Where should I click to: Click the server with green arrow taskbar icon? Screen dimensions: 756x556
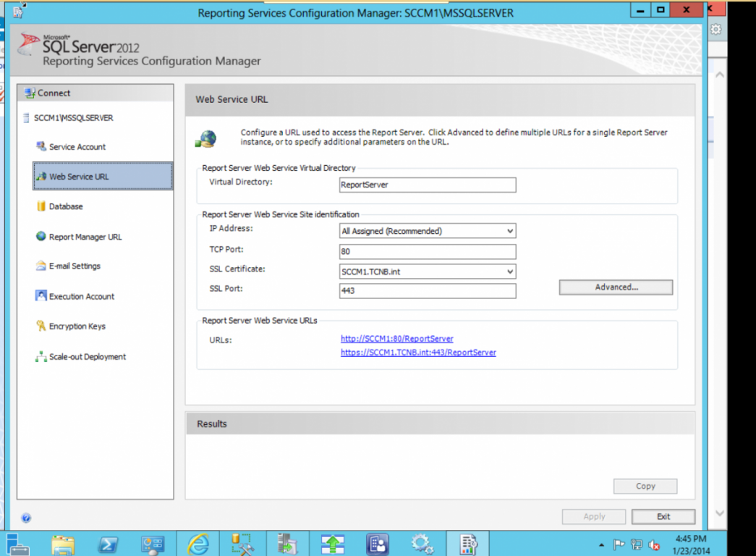pyautogui.click(x=288, y=544)
